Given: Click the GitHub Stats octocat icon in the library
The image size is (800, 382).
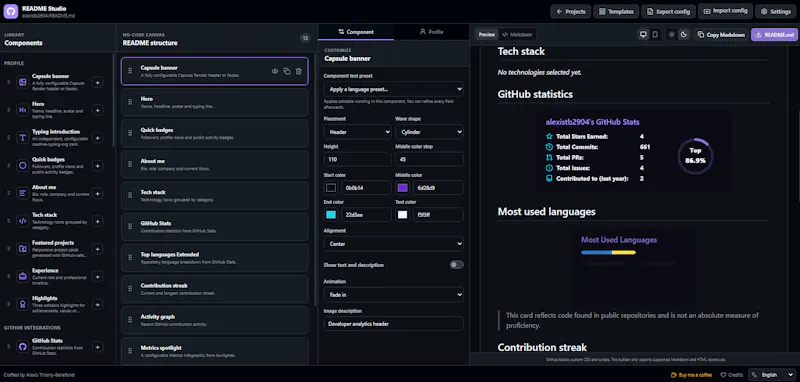Looking at the screenshot, I should coord(22,347).
